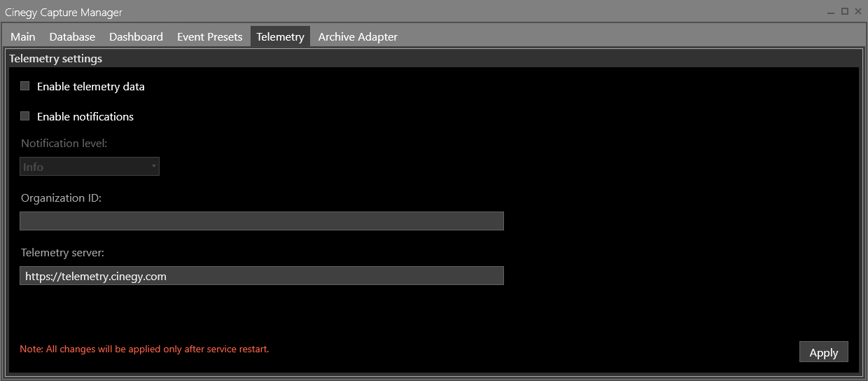868x381 pixels.
Task: Switch to the Main tab
Action: pos(23,37)
